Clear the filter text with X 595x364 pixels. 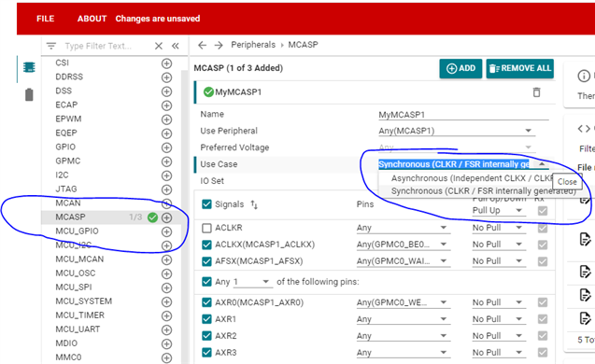tap(159, 46)
